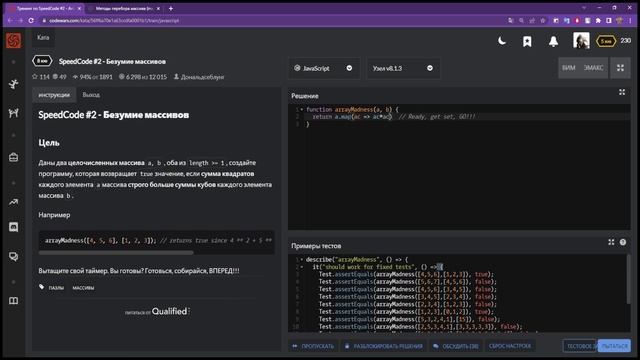Switch to the Выход output tab
Screen dimensions: 640x360
91,95
